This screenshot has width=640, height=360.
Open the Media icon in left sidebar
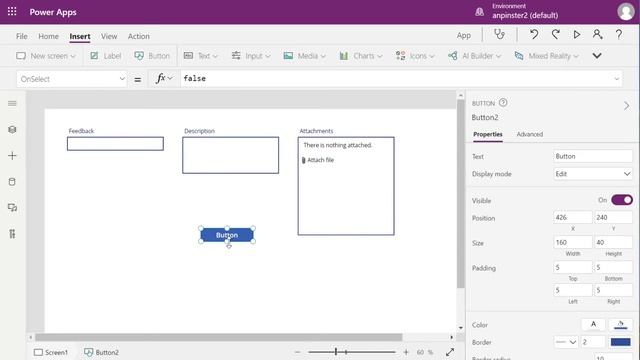(x=12, y=208)
